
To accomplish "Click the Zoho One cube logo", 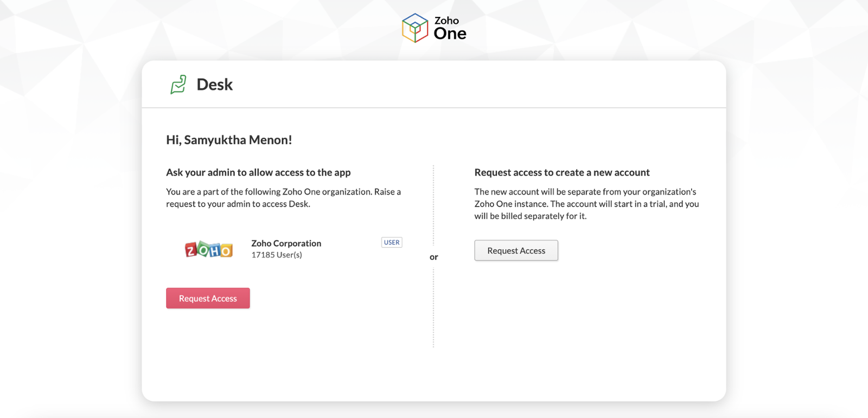I will tap(415, 28).
